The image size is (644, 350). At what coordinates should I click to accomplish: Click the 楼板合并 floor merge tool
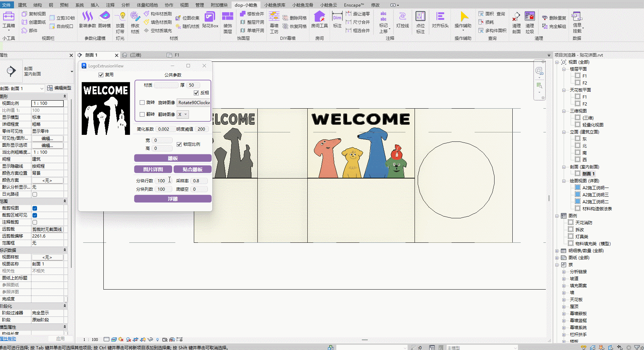tap(252, 14)
